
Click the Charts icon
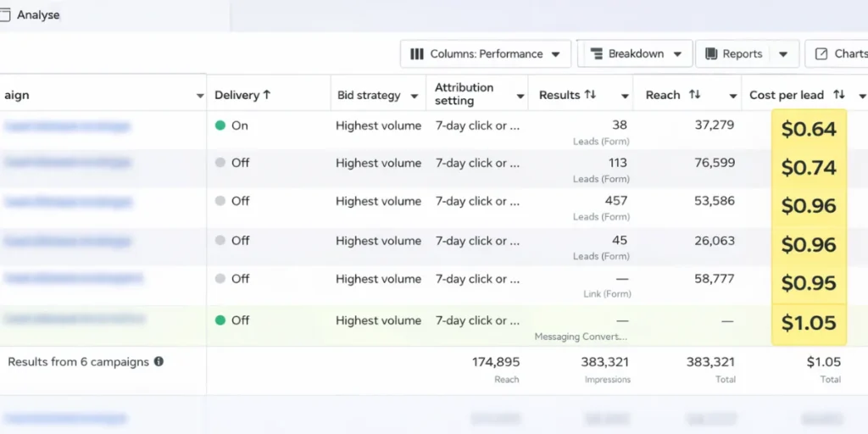tap(822, 53)
